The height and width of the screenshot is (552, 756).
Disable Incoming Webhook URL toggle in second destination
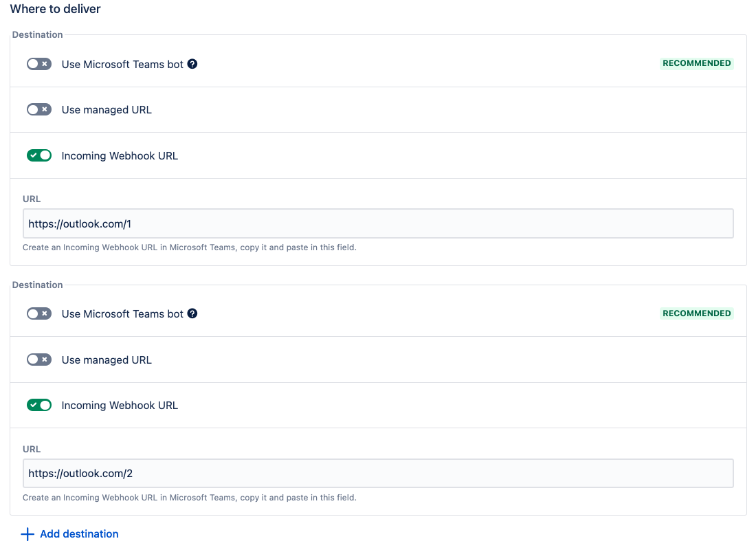click(39, 405)
